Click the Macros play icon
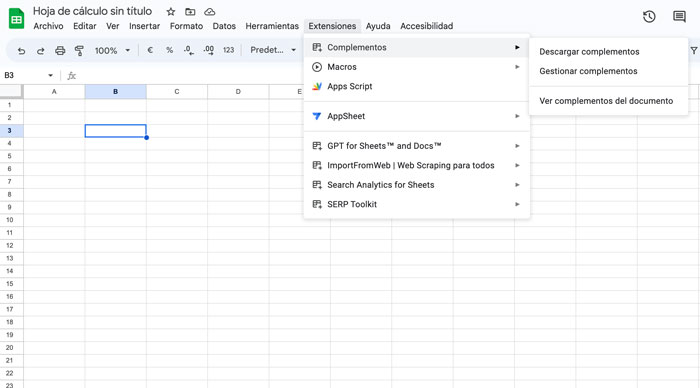 (317, 67)
